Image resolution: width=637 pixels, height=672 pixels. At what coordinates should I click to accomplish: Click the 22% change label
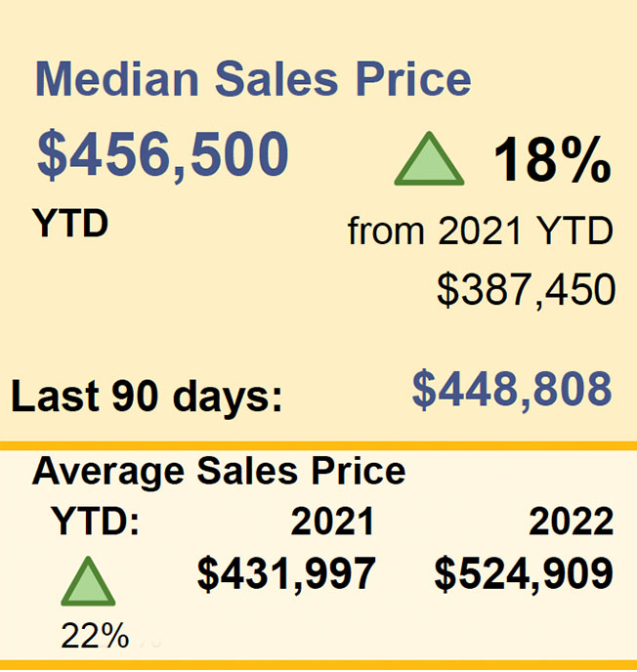tap(95, 635)
